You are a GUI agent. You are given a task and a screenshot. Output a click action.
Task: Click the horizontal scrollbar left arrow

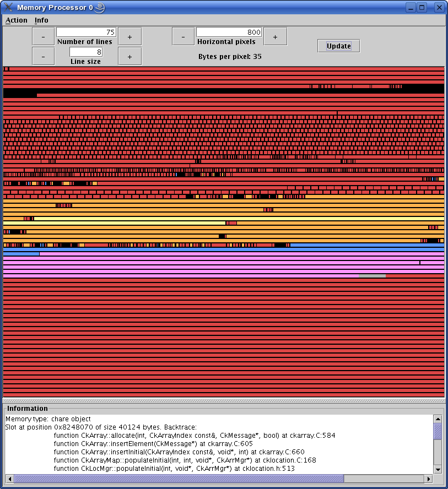click(x=10, y=479)
